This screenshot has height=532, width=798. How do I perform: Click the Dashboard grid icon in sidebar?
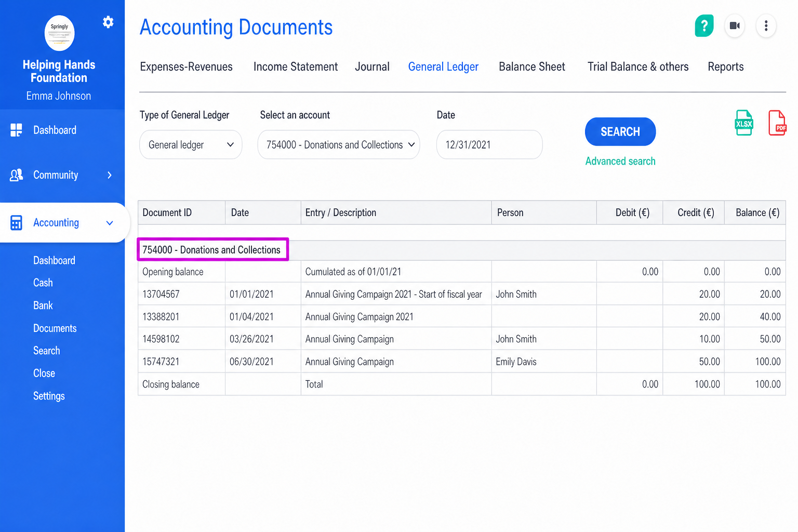[16, 130]
